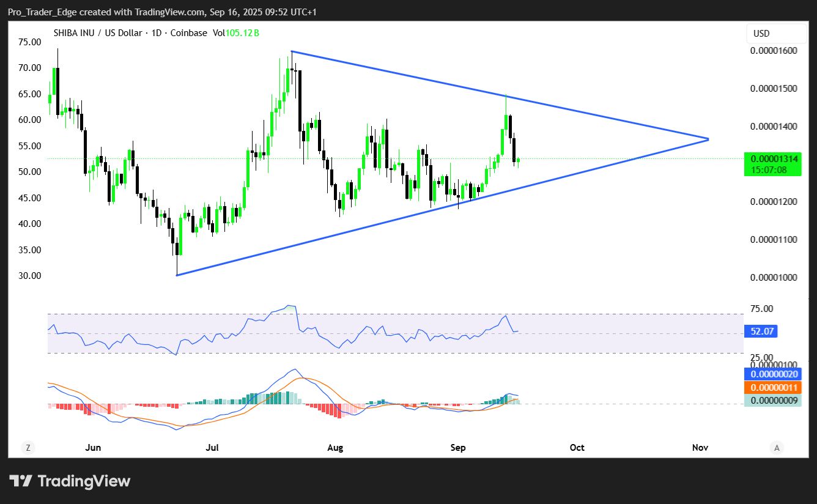817x504 pixels.
Task: Click the 0.00001400 price axis label
Action: [x=774, y=127]
